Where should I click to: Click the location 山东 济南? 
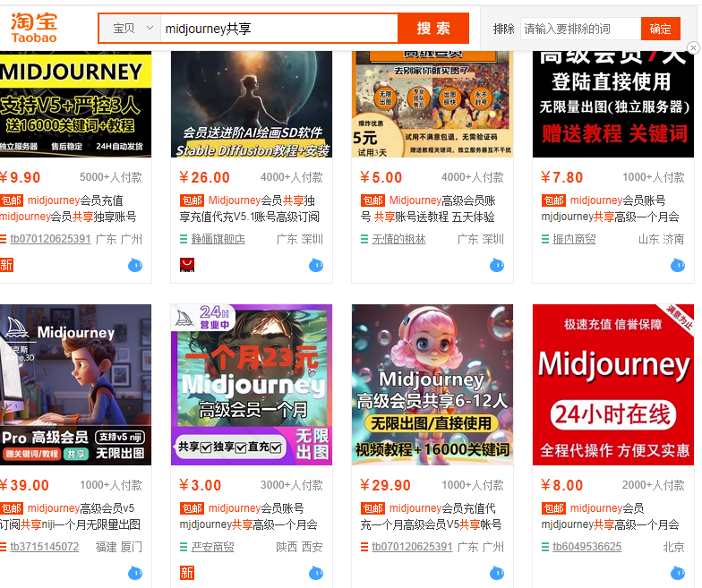coord(661,240)
